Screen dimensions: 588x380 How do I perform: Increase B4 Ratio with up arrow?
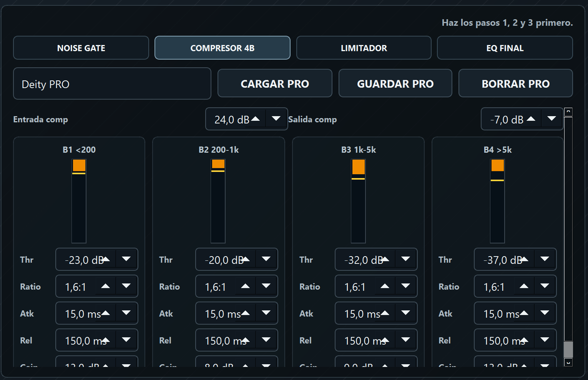point(524,286)
